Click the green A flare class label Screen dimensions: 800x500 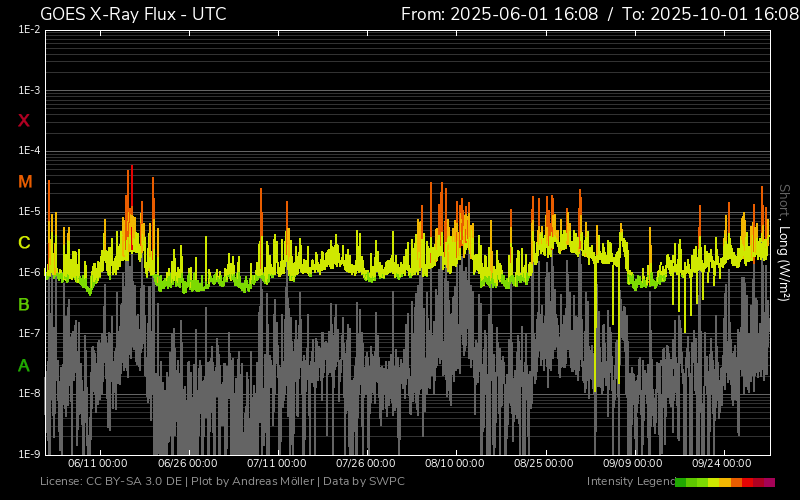coord(24,366)
